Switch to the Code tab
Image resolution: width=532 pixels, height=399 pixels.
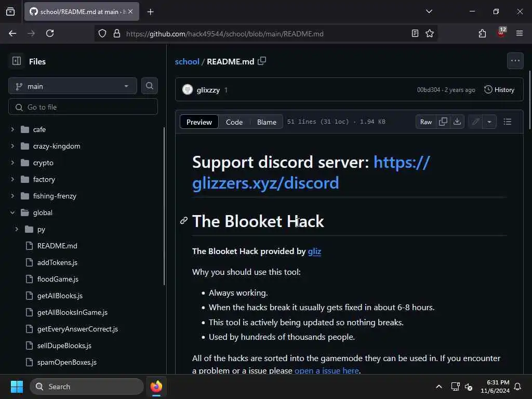coord(234,122)
